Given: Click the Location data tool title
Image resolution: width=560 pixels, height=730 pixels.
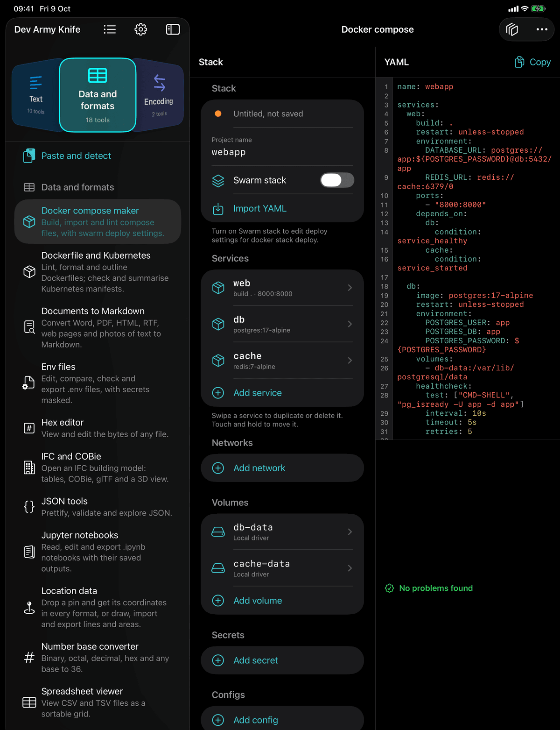Looking at the screenshot, I should point(69,591).
